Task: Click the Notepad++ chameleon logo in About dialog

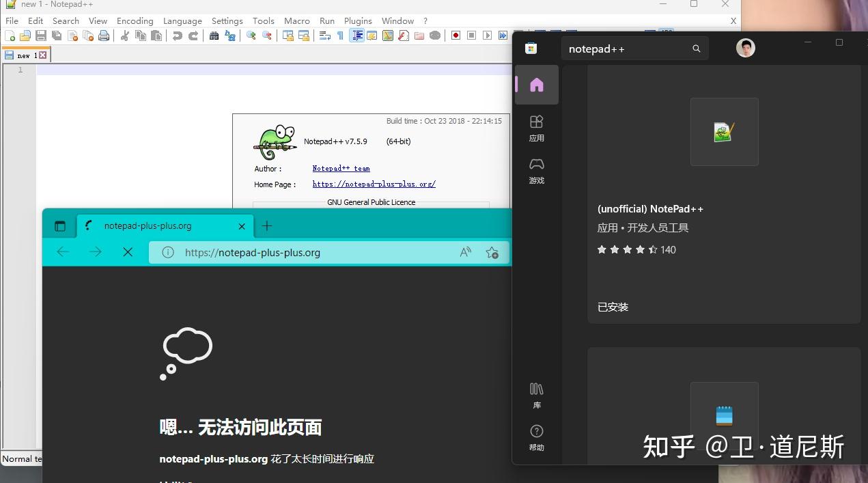Action: click(275, 141)
